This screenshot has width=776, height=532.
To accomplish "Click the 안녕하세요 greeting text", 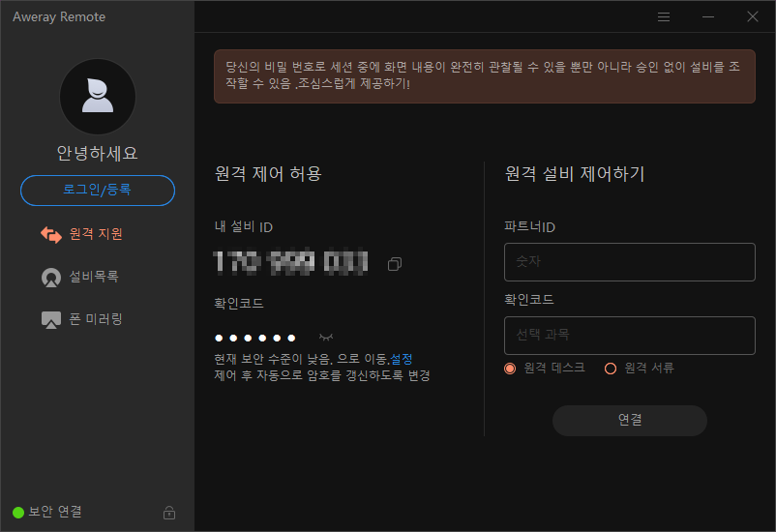I will point(98,154).
